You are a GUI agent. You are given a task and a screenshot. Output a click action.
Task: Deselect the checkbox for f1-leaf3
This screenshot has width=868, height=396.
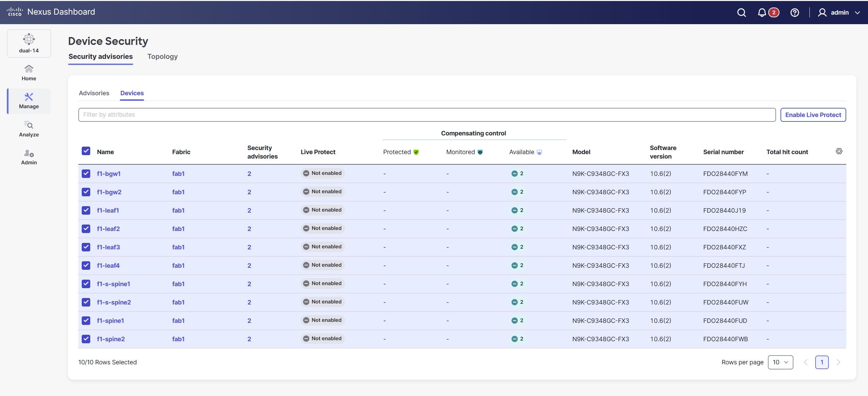[86, 247]
